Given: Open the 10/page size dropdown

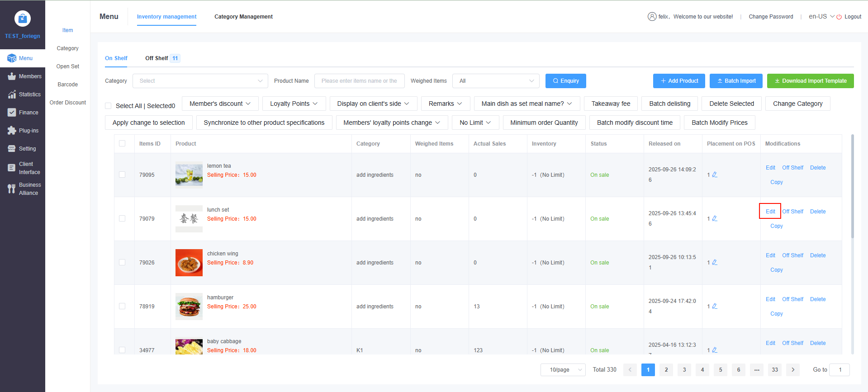Looking at the screenshot, I should tap(563, 370).
